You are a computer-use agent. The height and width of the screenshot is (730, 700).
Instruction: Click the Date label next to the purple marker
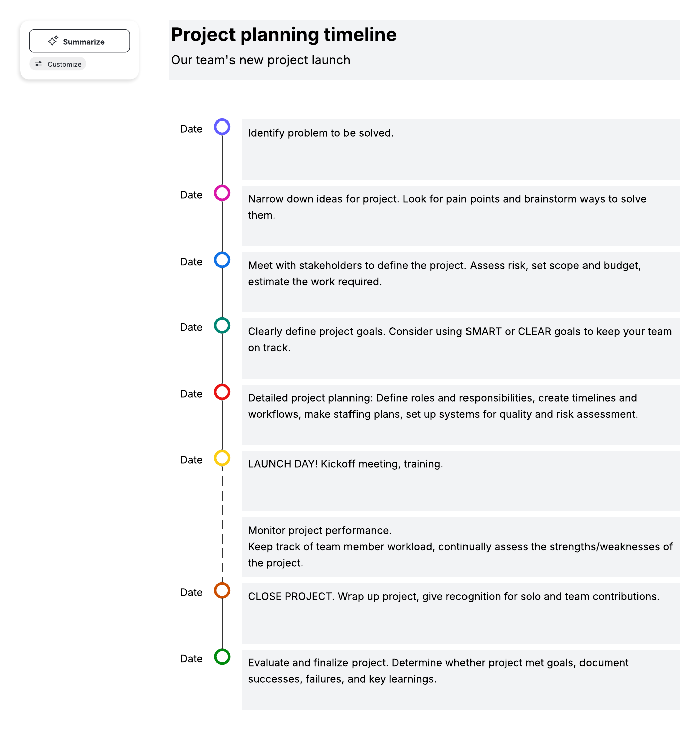(191, 129)
